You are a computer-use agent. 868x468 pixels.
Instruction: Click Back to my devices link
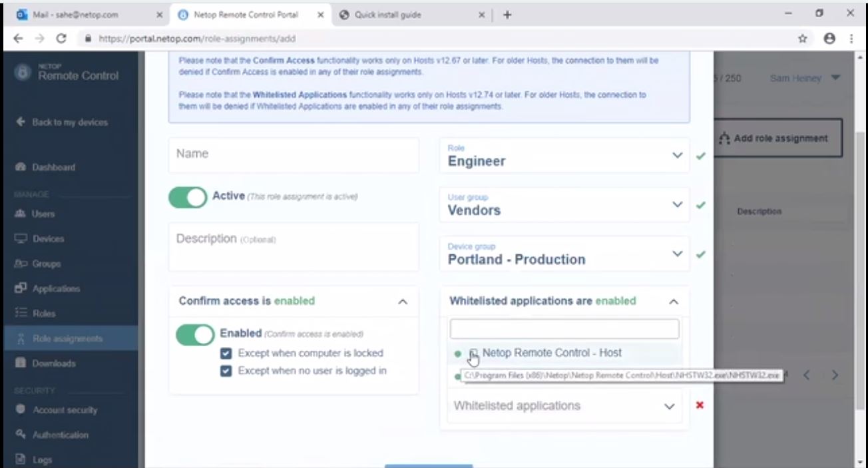(x=62, y=122)
